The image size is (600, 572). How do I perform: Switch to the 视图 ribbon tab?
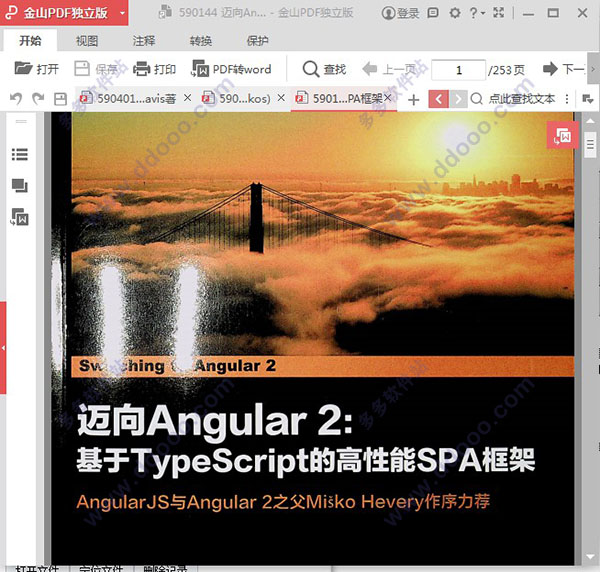(87, 41)
